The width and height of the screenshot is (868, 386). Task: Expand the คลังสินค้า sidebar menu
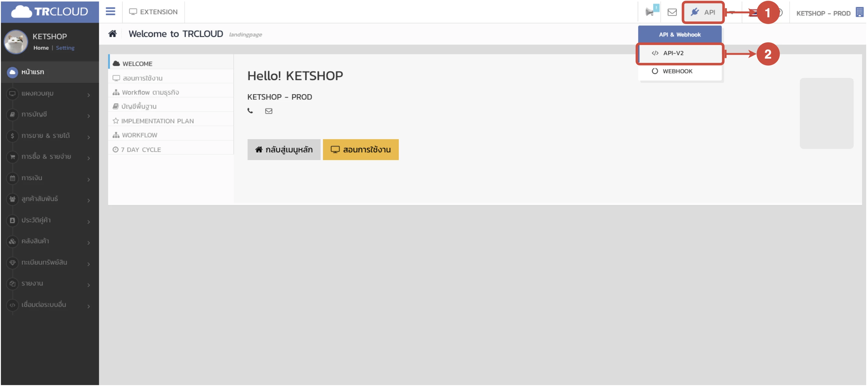49,241
